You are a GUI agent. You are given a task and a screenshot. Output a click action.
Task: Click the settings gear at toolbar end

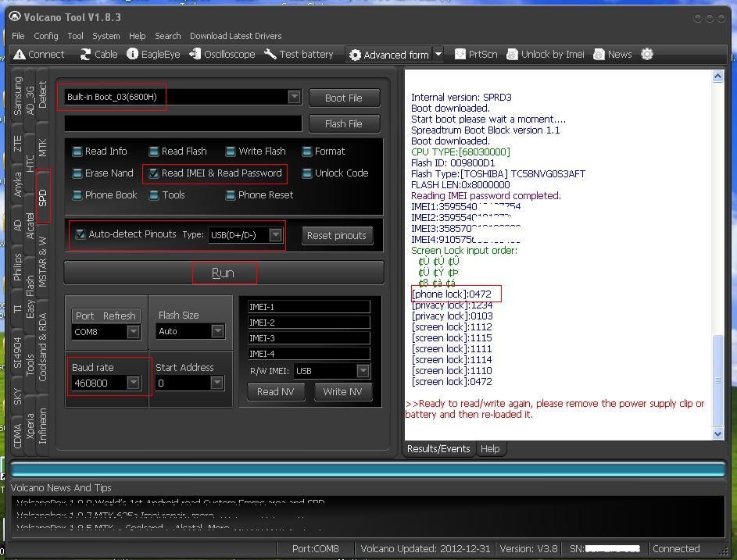(647, 55)
